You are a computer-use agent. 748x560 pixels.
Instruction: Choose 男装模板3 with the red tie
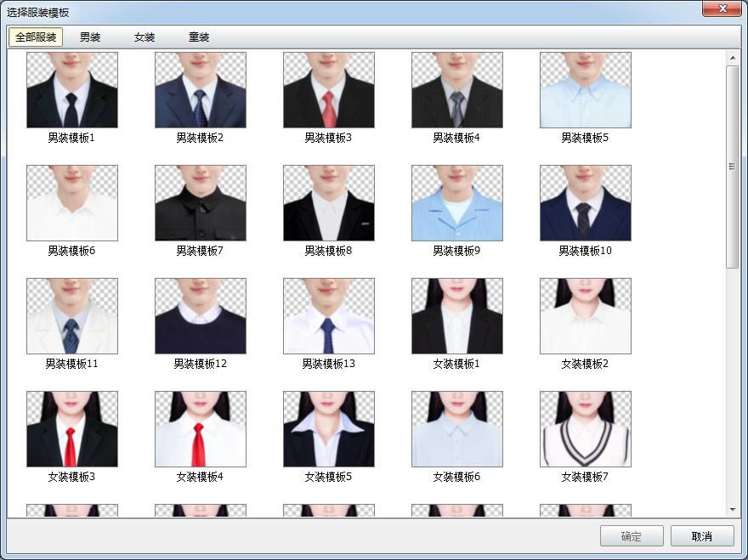point(329,90)
